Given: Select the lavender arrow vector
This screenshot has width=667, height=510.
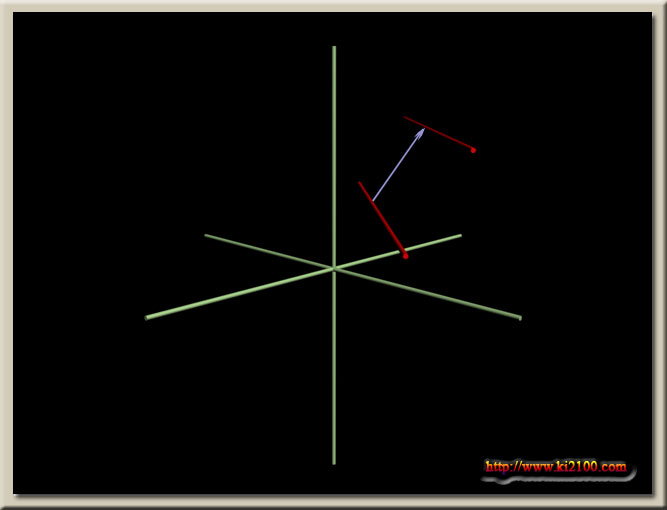Looking at the screenshot, I should point(398,164).
